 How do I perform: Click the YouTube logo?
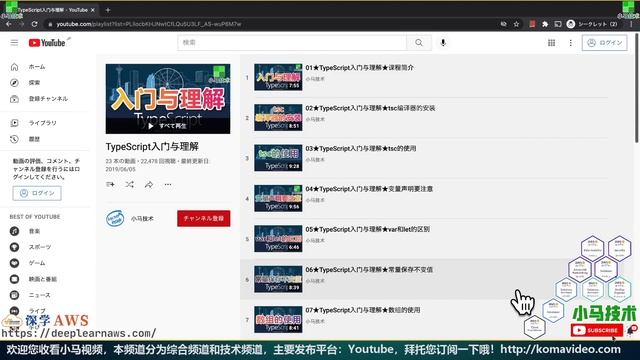pos(47,42)
